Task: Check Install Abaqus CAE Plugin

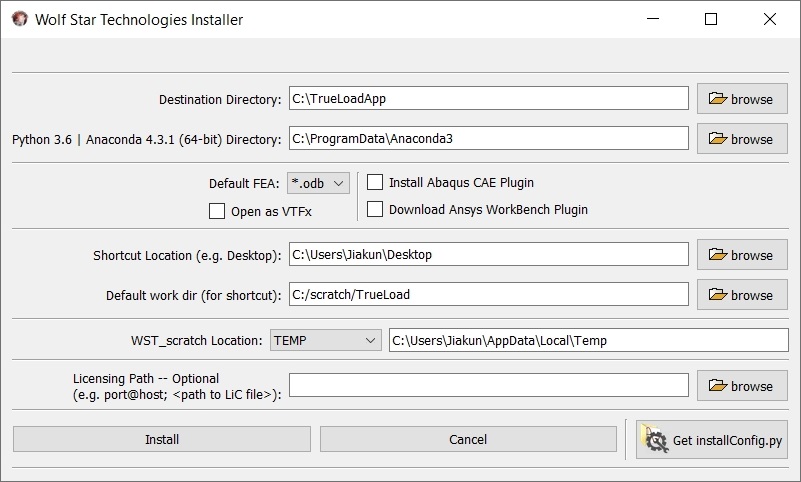Action: (x=375, y=182)
